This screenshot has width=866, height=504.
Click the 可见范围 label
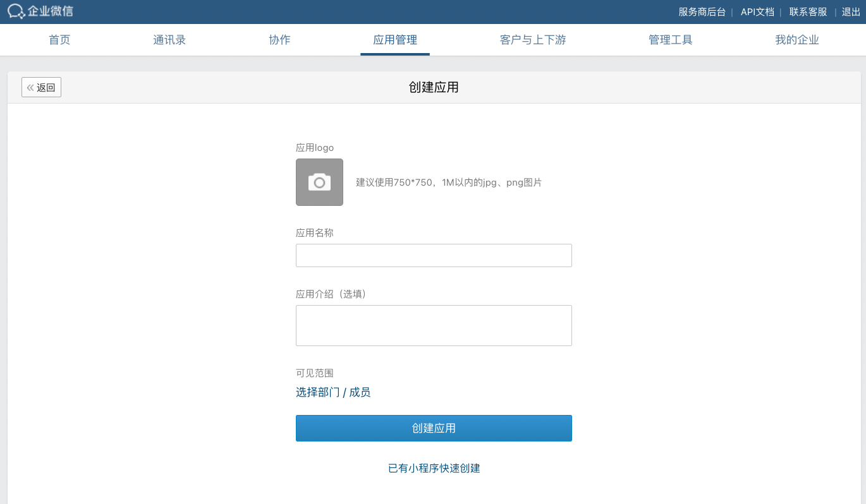click(x=314, y=373)
